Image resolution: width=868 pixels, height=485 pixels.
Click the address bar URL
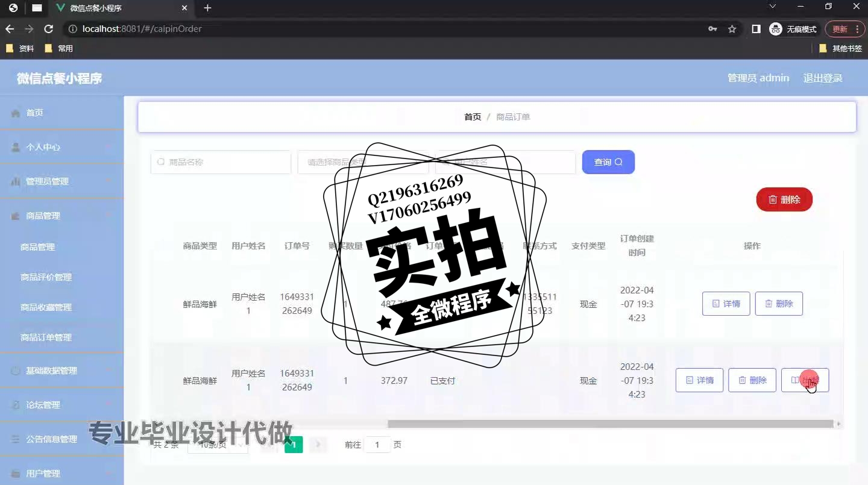142,29
